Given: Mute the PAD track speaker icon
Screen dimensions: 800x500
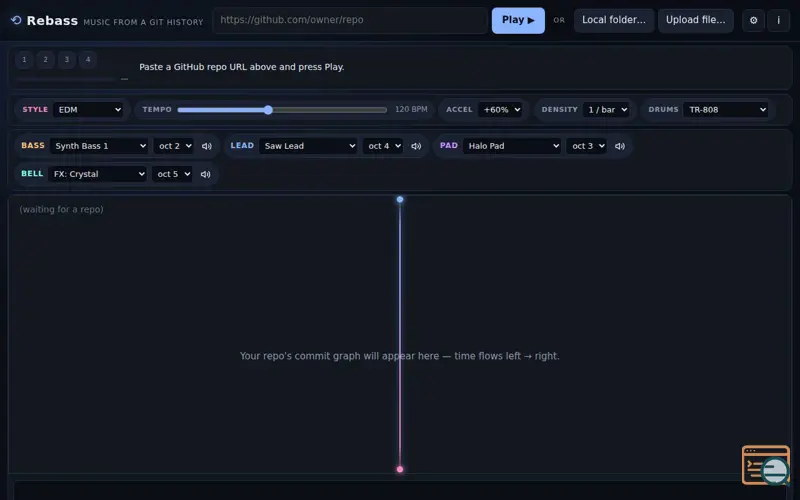Looking at the screenshot, I should tap(620, 146).
